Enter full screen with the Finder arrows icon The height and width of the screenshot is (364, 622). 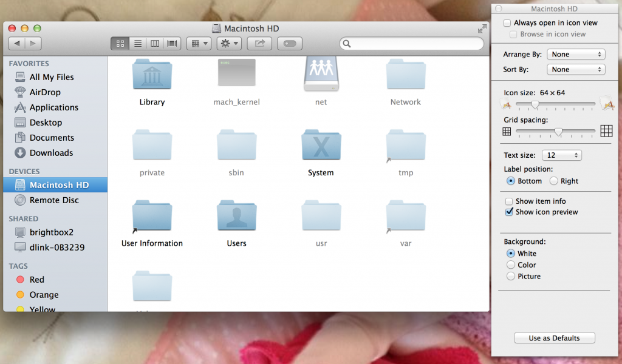[x=482, y=29]
